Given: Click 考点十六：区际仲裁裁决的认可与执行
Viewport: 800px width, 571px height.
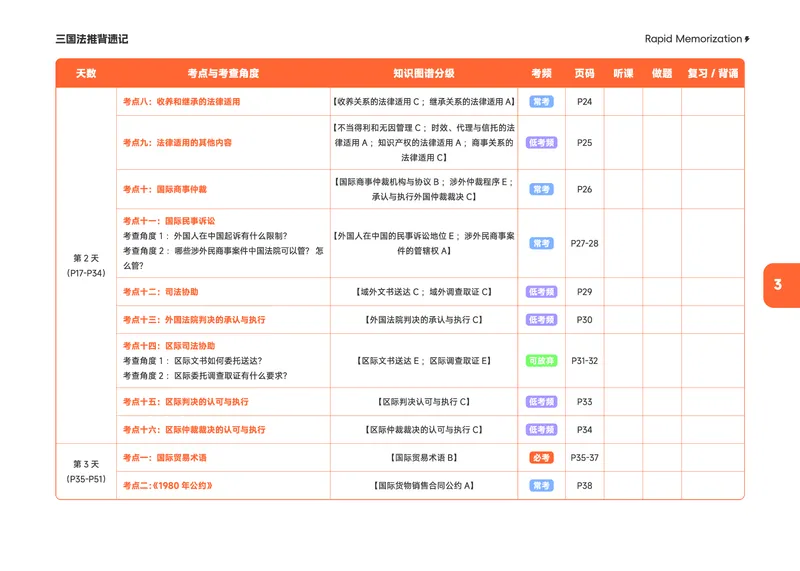Looking at the screenshot, I should tap(194, 430).
